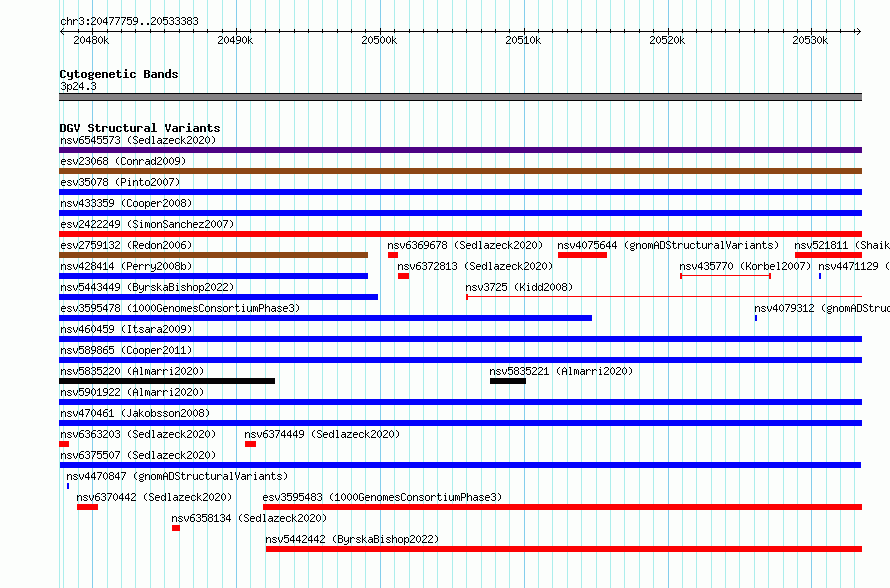Select nsv6375507 (Sedlazeck2020) label
890x588 pixels.
click(138, 455)
